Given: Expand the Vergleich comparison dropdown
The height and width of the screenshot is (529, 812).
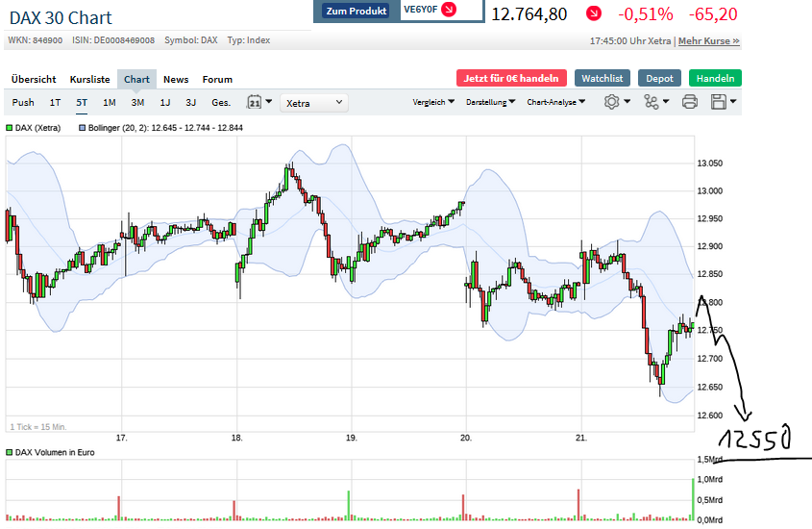Looking at the screenshot, I should click(433, 102).
